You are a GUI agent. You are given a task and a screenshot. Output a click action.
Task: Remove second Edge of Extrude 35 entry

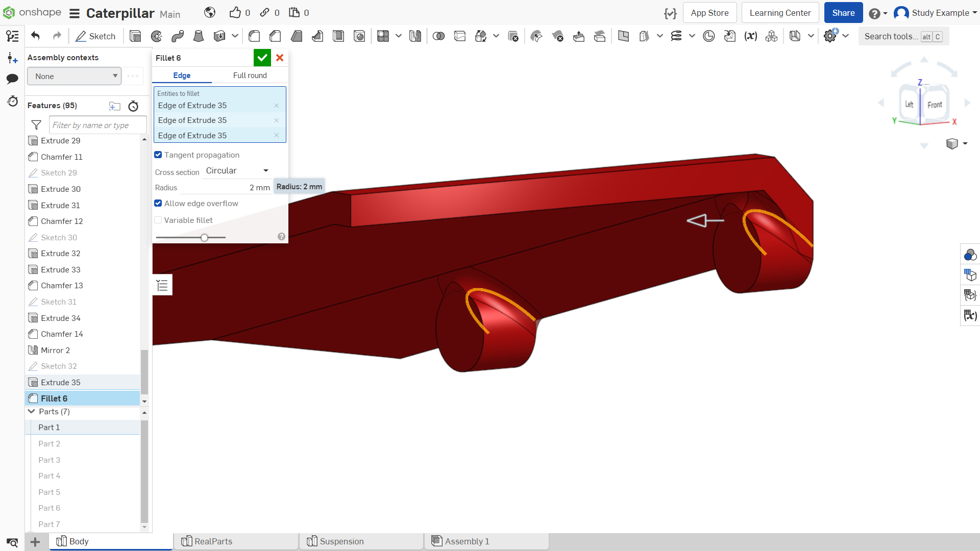coord(276,120)
